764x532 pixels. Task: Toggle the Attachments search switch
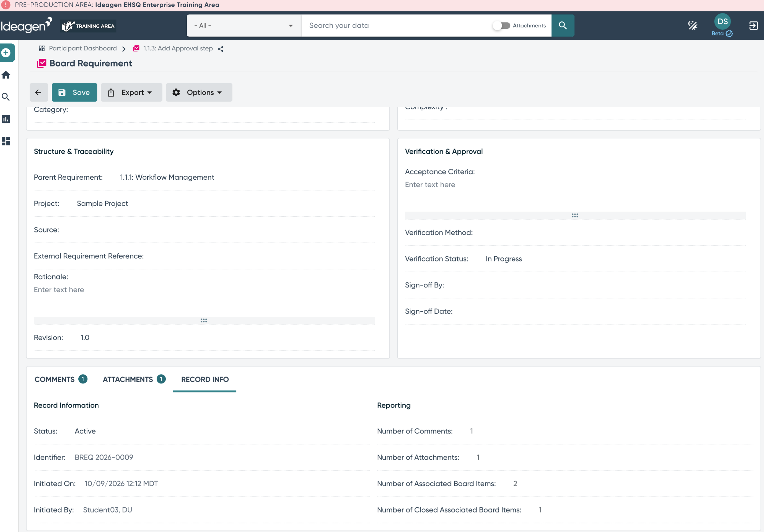pos(501,25)
